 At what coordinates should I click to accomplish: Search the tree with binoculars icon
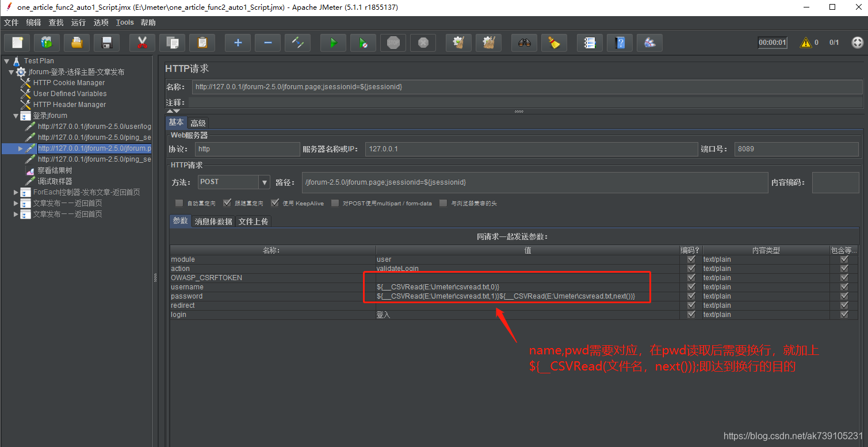524,43
